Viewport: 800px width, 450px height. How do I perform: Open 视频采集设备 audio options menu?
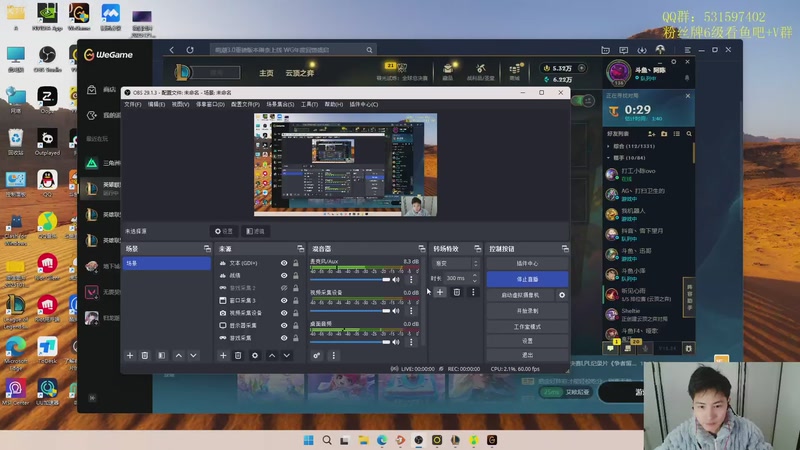pos(411,311)
